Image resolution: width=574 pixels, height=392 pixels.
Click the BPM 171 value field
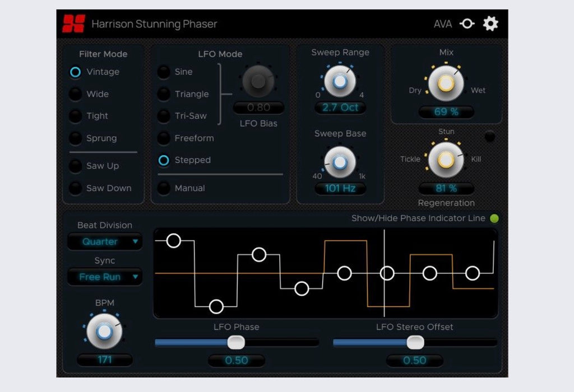(x=105, y=360)
